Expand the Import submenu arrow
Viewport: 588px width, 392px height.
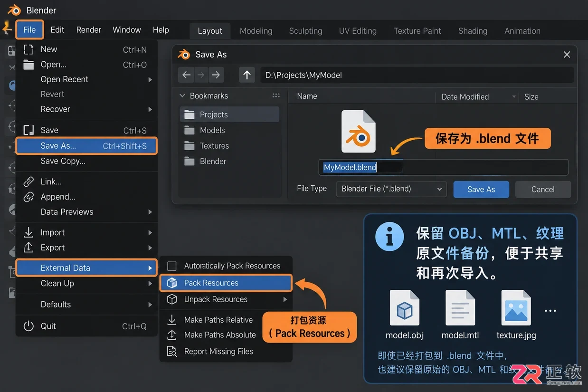coord(150,233)
